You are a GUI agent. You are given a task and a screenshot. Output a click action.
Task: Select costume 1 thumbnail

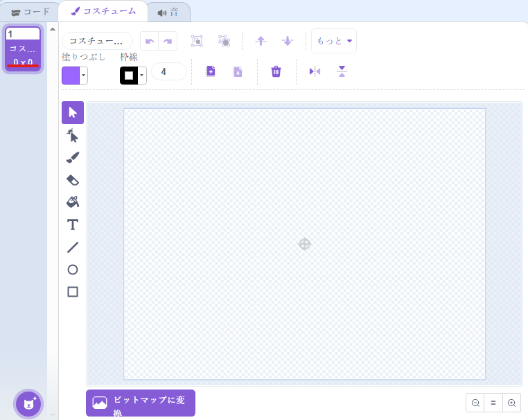[24, 49]
